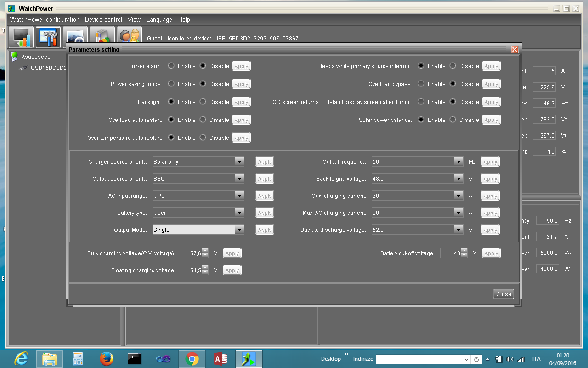Click the books and chart toolbar icon
Viewport: 588px width, 368px height.
(x=102, y=37)
